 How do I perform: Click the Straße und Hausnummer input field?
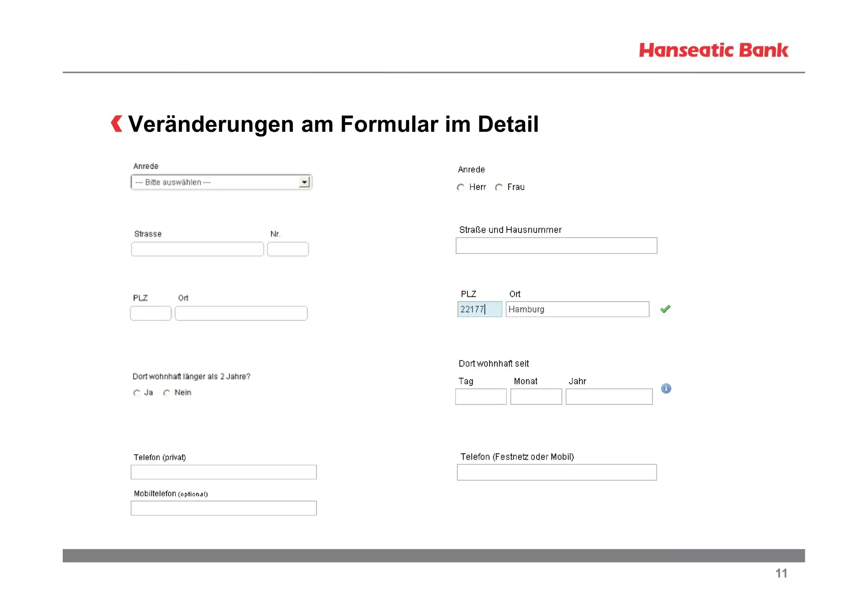[x=556, y=246]
